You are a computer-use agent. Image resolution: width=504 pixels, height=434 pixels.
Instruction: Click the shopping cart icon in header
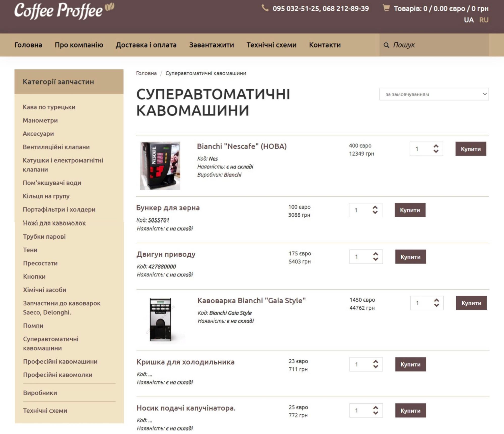coord(386,8)
